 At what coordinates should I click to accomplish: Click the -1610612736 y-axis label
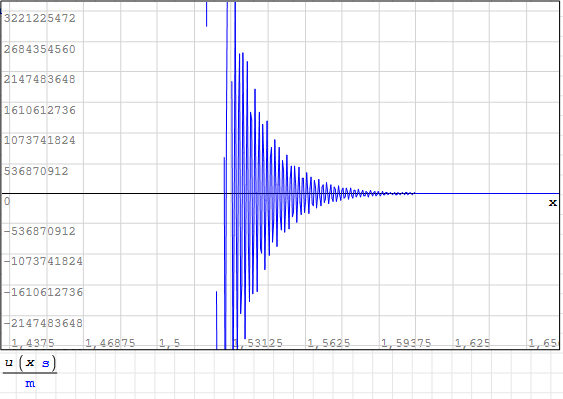[x=43, y=292]
